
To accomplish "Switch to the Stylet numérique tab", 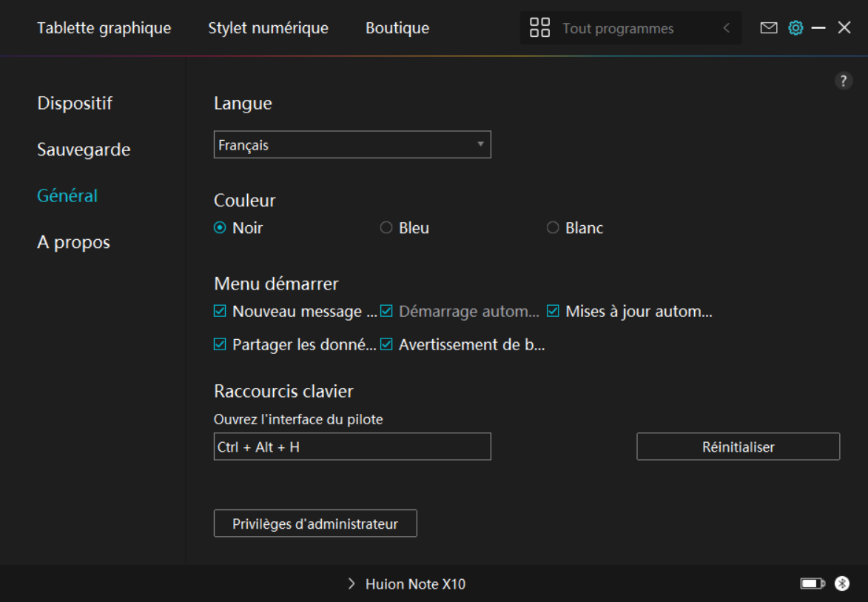I will click(268, 28).
